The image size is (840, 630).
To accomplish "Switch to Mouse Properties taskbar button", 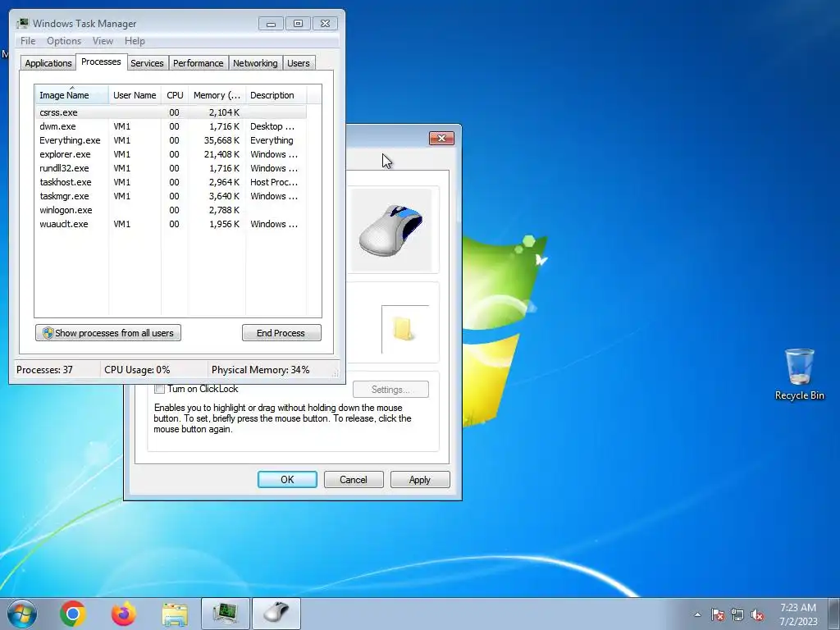I will pos(276,614).
